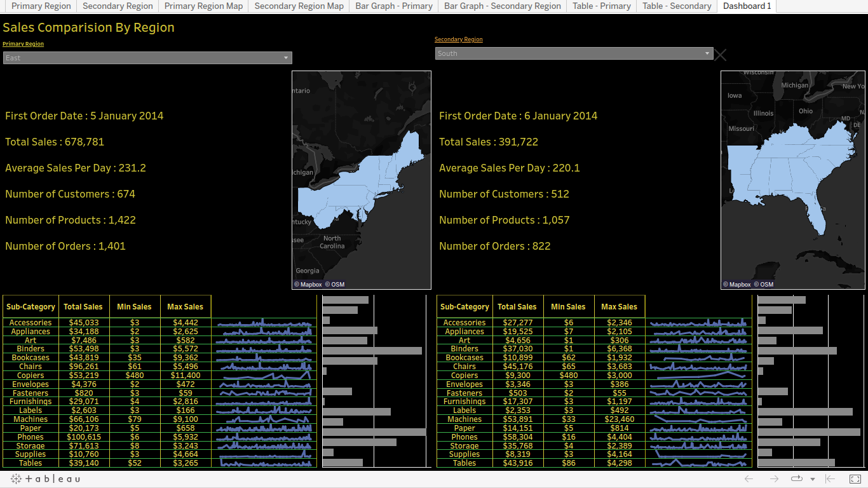Click the sparkline in the $53,498 Binders row

pos(264,349)
